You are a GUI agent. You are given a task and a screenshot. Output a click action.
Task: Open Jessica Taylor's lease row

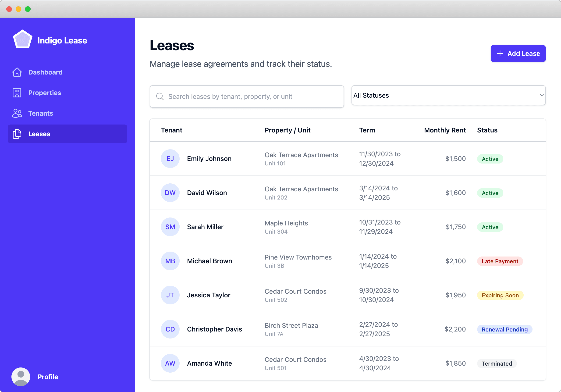pos(209,295)
